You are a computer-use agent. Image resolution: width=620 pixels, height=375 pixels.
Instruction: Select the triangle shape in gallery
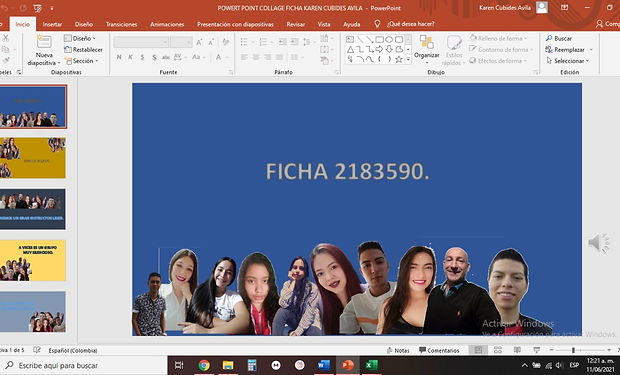[350, 49]
